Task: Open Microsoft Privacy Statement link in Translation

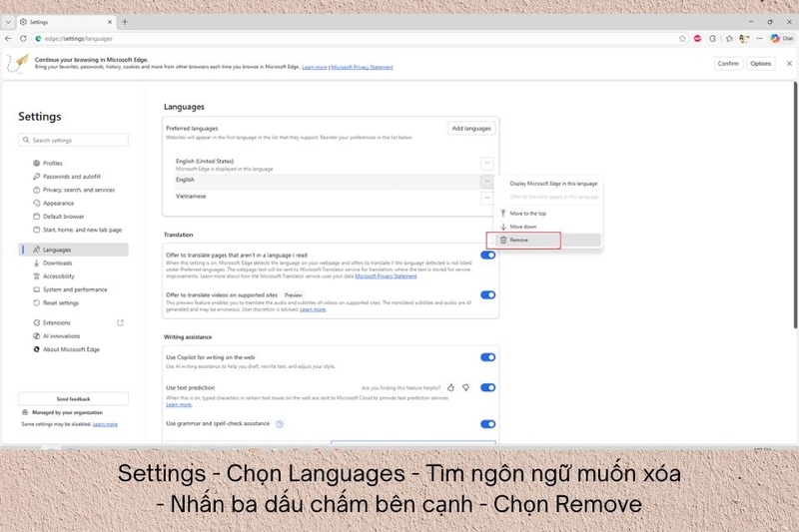Action: point(386,276)
